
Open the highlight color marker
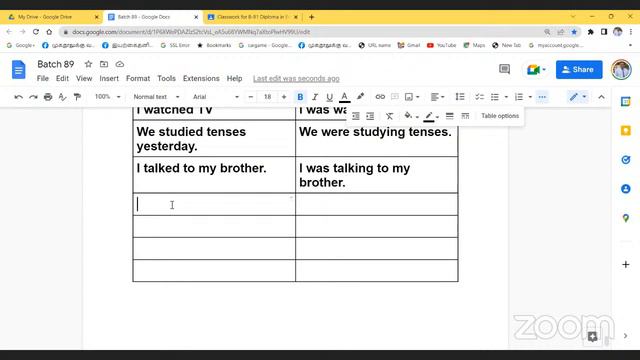[360, 97]
